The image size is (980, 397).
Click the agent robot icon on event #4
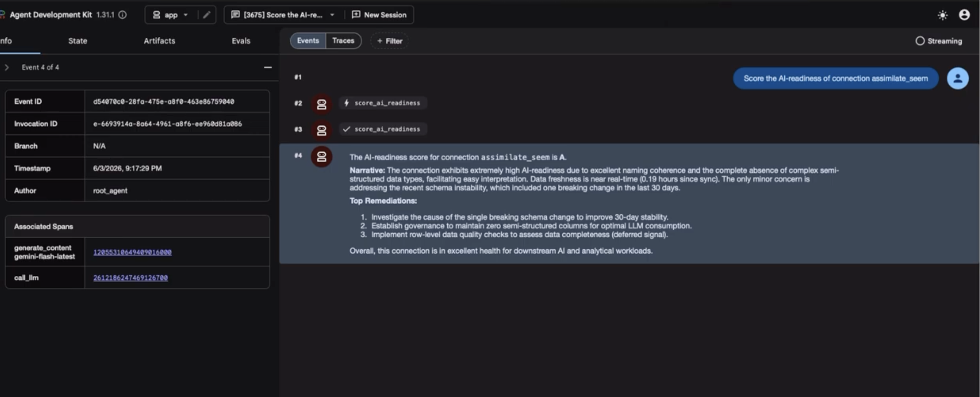tap(321, 157)
